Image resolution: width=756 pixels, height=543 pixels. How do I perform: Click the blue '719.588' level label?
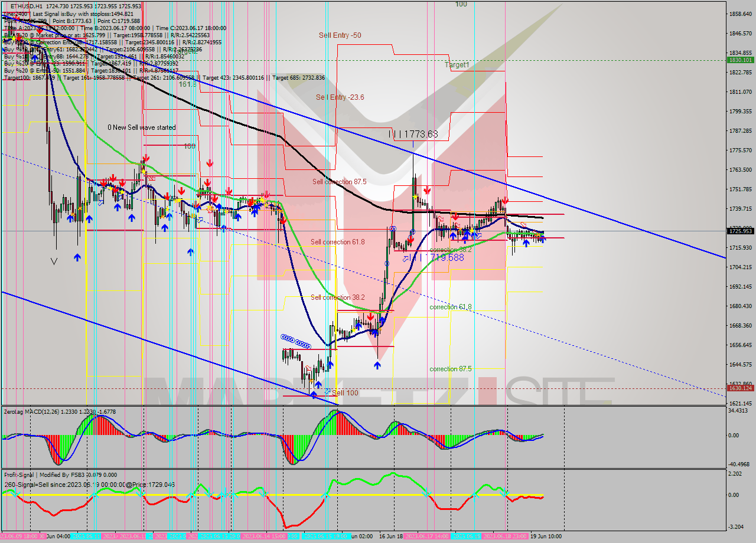447,257
